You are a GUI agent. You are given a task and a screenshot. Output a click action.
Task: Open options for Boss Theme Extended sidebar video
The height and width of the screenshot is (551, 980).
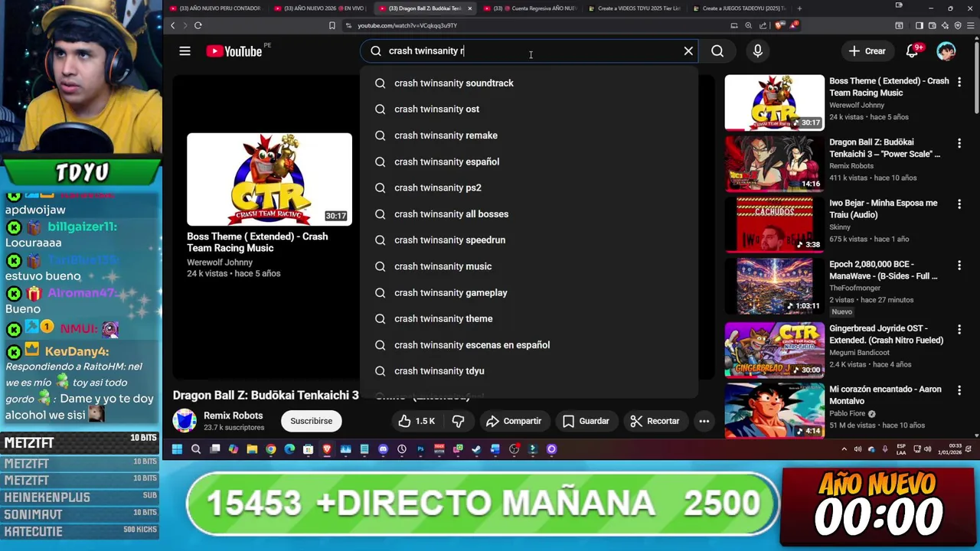(x=959, y=81)
